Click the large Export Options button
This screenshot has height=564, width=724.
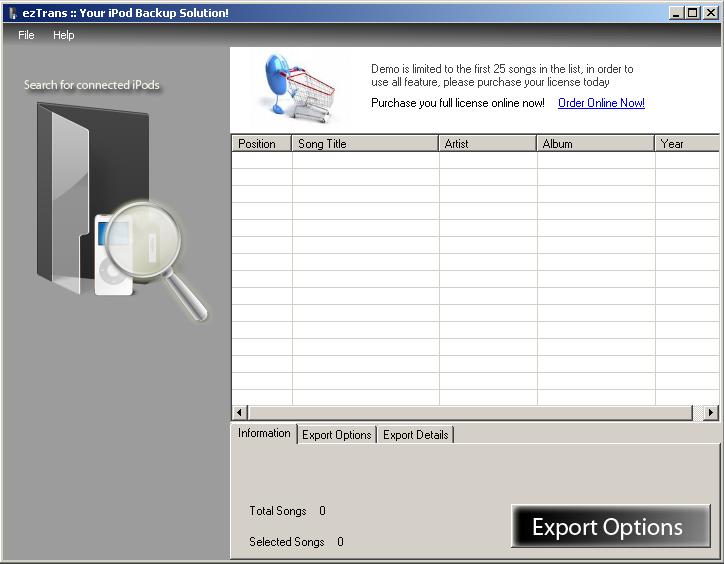(610, 526)
